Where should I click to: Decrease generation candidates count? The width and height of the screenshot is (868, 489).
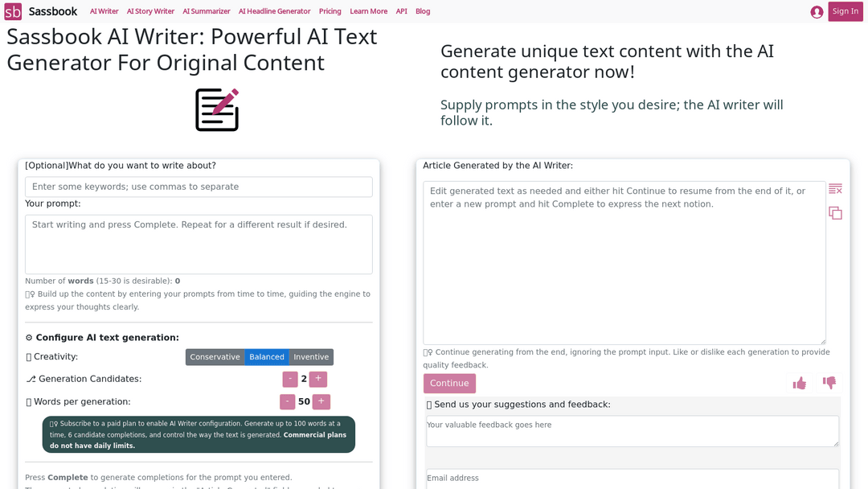[290, 380]
